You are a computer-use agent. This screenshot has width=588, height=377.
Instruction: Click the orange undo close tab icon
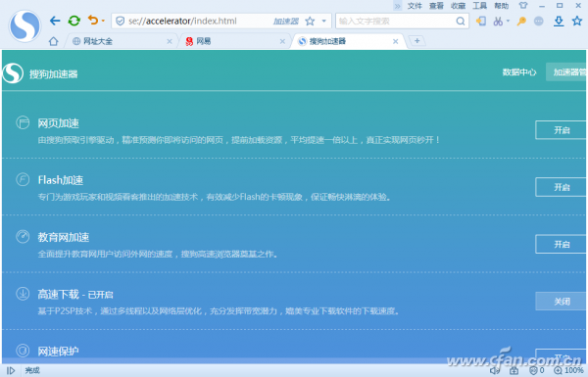click(x=93, y=20)
